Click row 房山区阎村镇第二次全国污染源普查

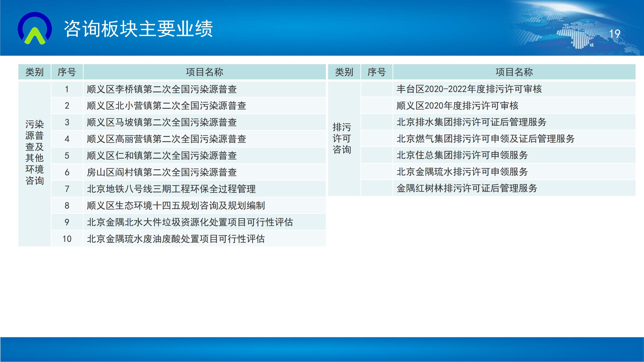click(162, 172)
